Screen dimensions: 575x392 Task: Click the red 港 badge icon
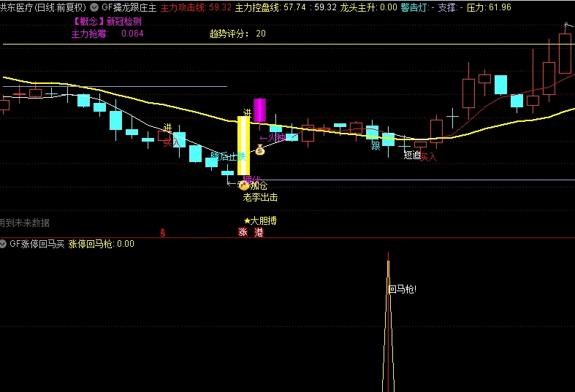coord(259,232)
